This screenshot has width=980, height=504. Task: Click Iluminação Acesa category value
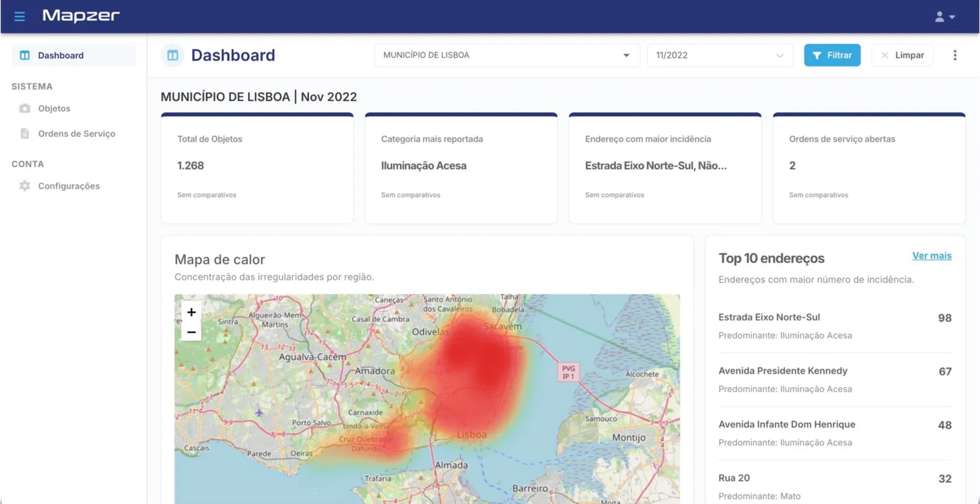coord(424,166)
